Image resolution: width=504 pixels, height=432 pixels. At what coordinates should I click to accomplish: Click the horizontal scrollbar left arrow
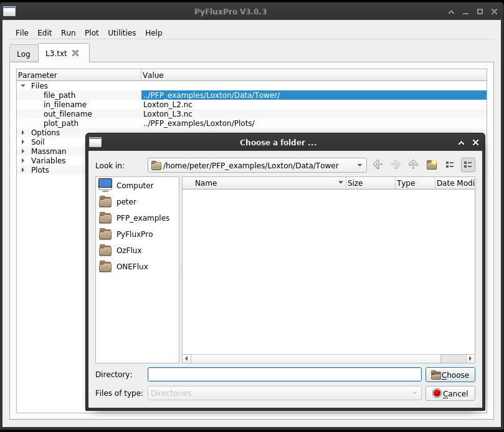tap(186, 358)
